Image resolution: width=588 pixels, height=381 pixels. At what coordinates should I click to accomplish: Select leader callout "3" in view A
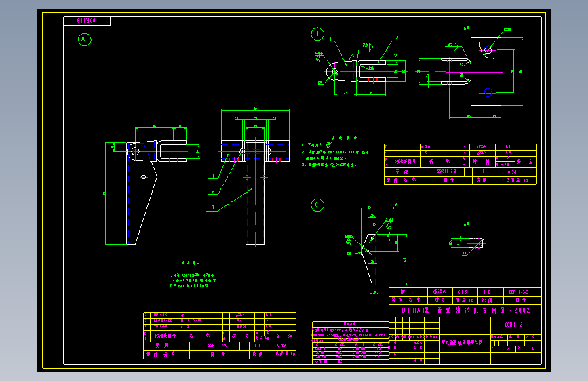point(213,207)
